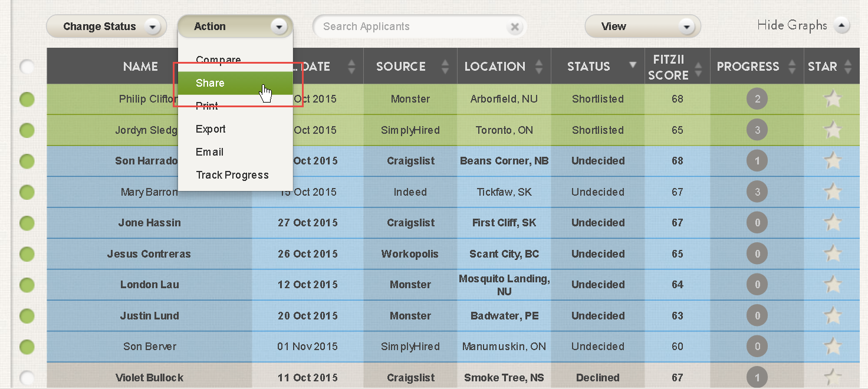Screen dimensions: 868x389
Task: Deselect the Jesus Contreras row checkbox
Action: click(x=27, y=254)
